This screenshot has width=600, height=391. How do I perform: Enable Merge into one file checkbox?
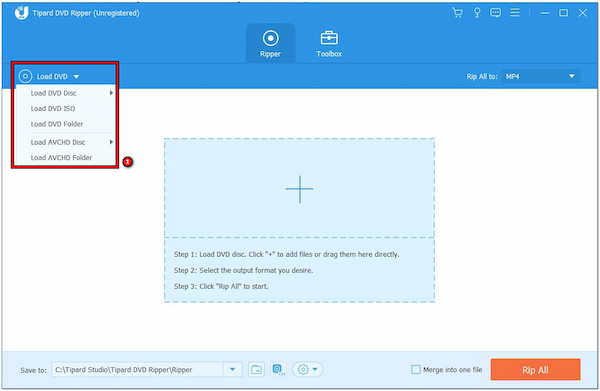(x=416, y=370)
